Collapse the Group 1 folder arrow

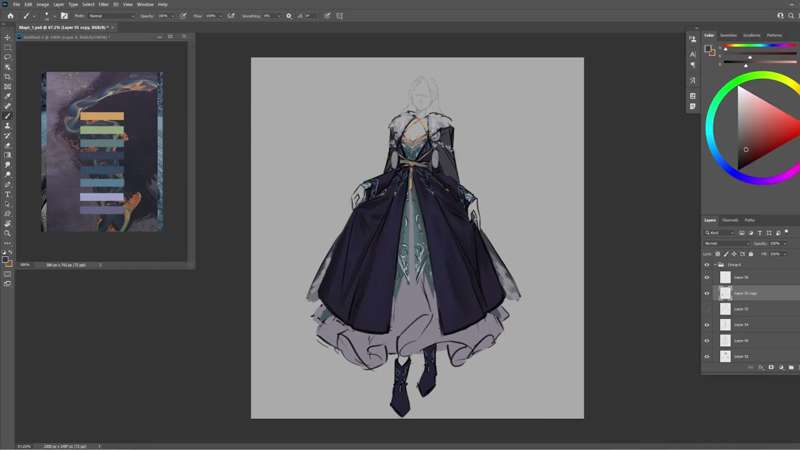[x=715, y=265]
